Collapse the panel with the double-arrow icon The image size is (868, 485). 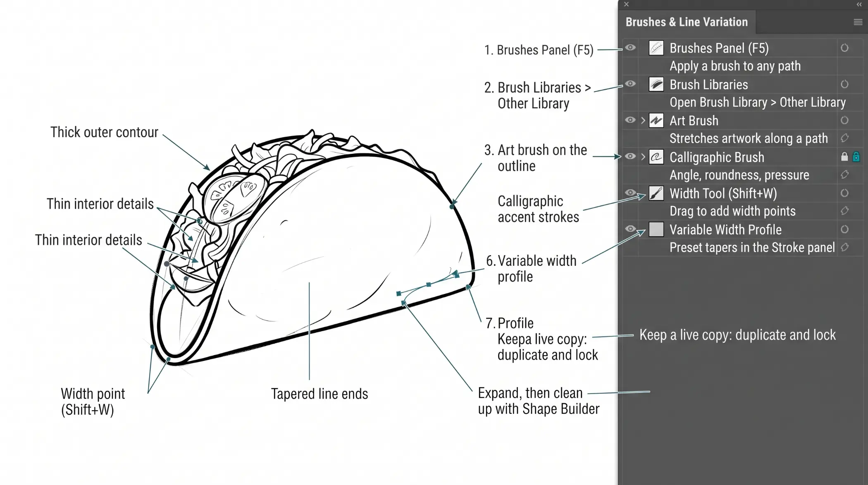pos(859,5)
